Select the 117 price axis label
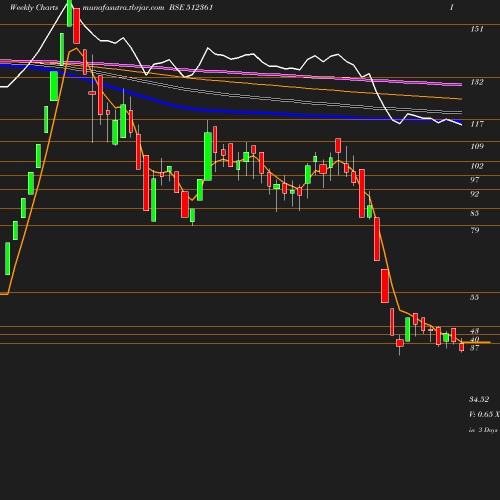500x500 pixels. (477, 124)
